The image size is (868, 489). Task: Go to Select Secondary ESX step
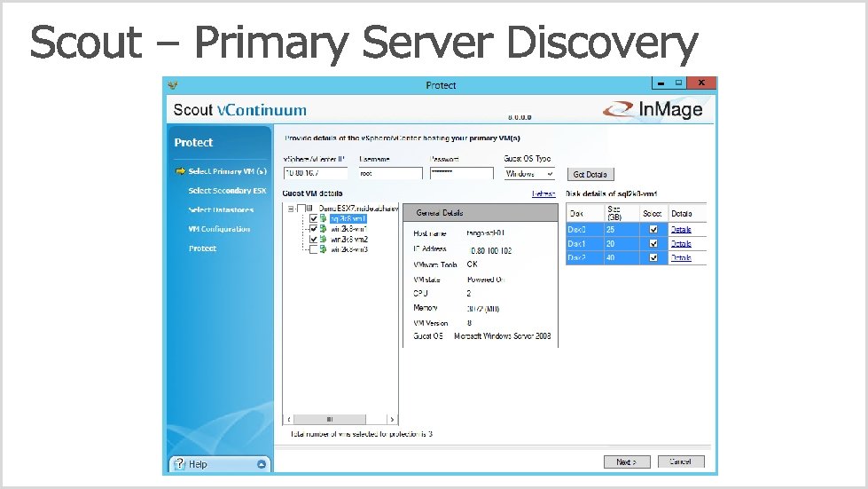[227, 191]
